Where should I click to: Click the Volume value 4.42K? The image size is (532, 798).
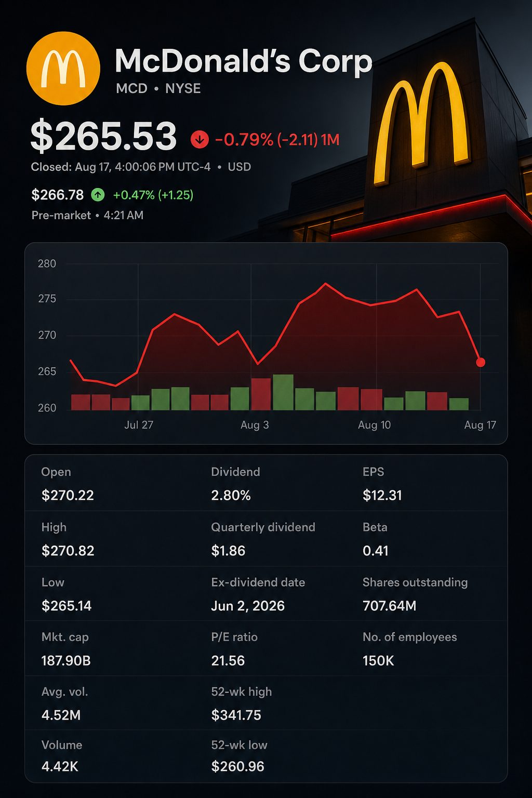click(x=60, y=766)
